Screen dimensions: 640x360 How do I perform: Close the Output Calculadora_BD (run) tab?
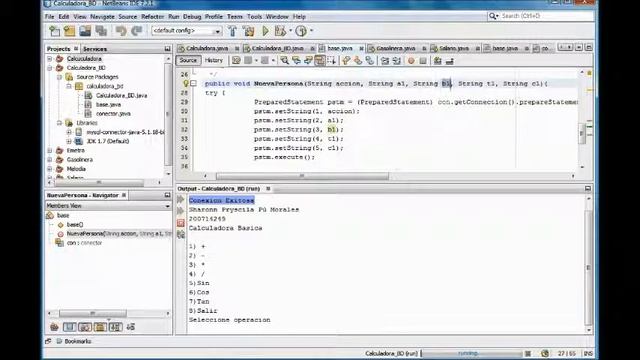(x=268, y=189)
